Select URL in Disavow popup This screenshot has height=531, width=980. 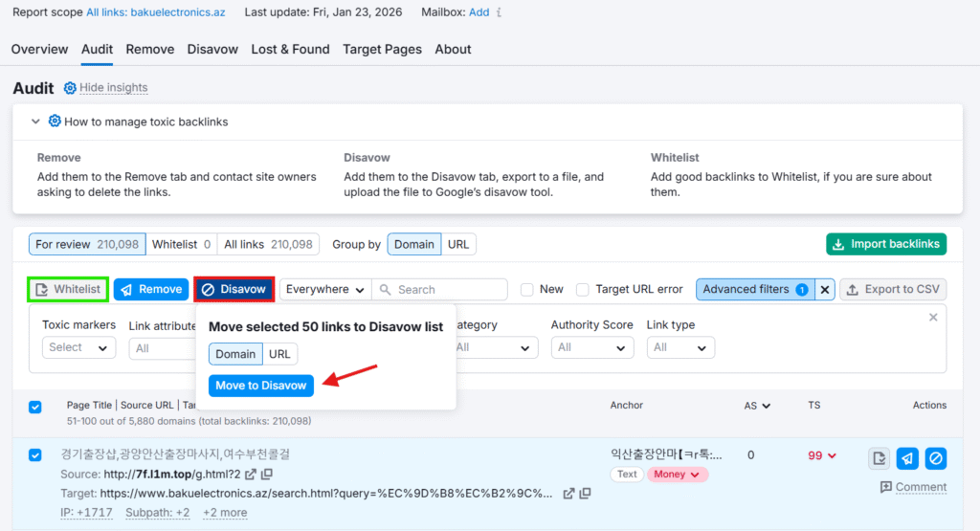pos(279,354)
